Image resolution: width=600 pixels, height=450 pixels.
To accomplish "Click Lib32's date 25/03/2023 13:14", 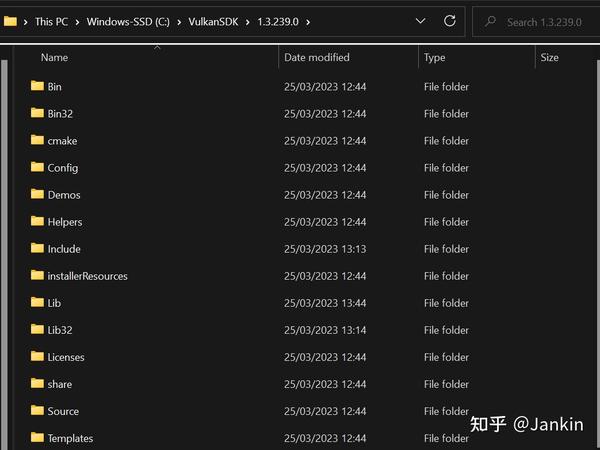I will click(x=325, y=330).
